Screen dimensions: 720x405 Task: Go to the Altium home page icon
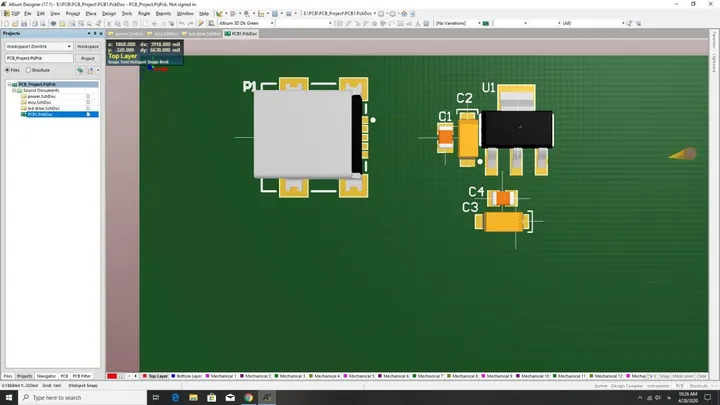pyautogui.click(x=404, y=14)
